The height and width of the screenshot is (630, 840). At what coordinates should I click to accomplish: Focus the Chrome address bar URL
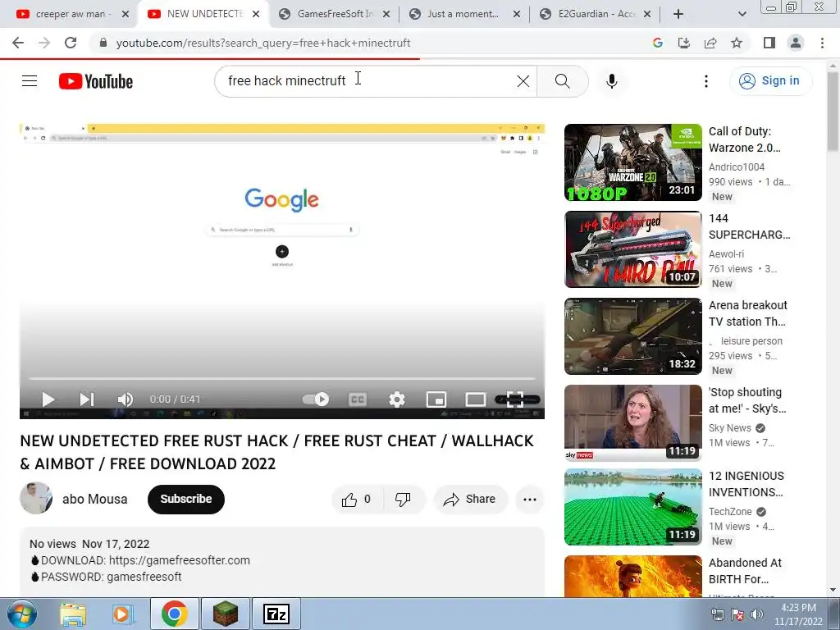point(263,43)
